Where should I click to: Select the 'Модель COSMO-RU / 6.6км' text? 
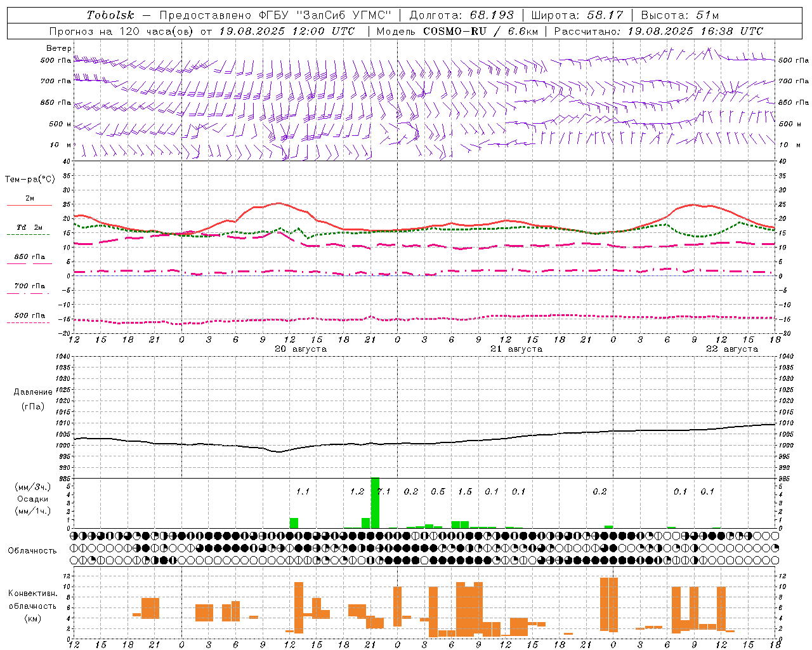(457, 31)
